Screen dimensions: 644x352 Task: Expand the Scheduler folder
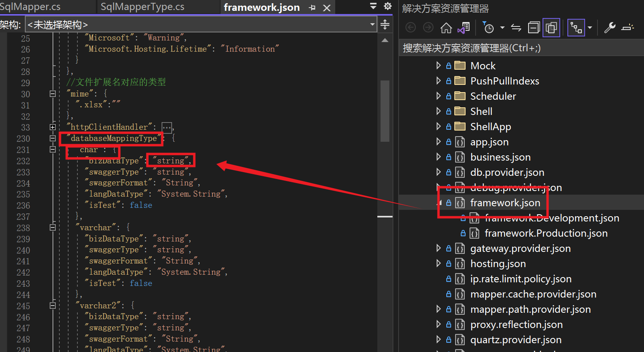click(x=438, y=96)
